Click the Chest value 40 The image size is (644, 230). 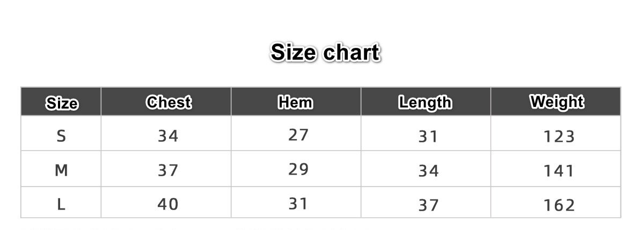pos(168,205)
